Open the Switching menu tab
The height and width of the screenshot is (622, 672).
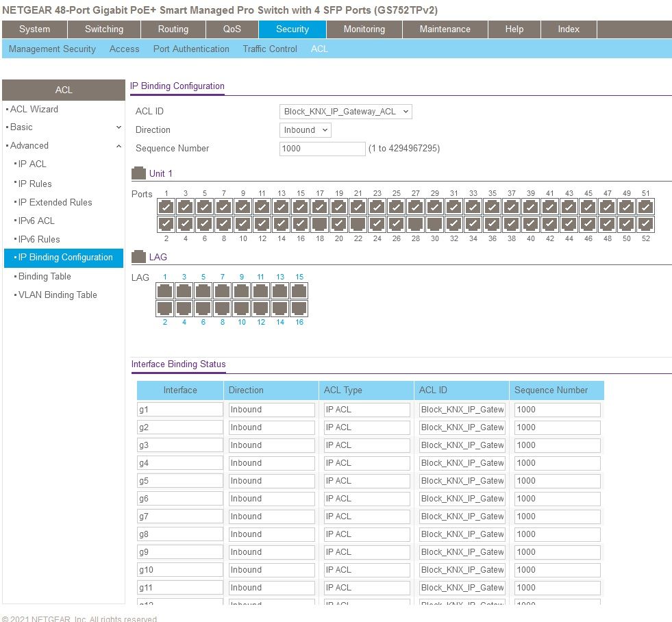point(104,29)
